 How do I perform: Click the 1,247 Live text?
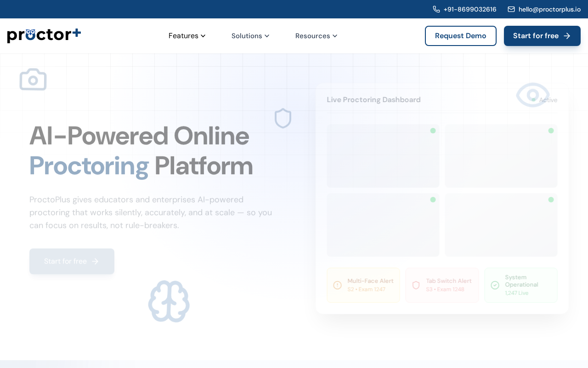point(517,293)
